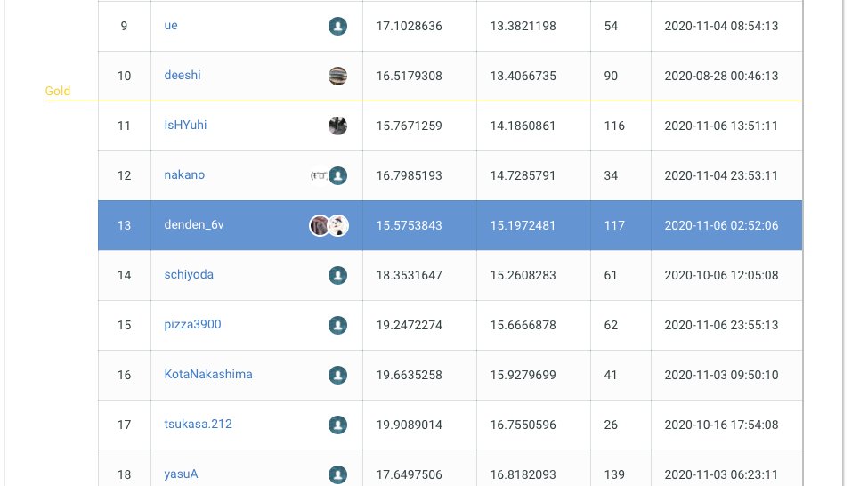Click timestamp 2020-10-16 17:54:08
The image size is (868, 486).
721,425
